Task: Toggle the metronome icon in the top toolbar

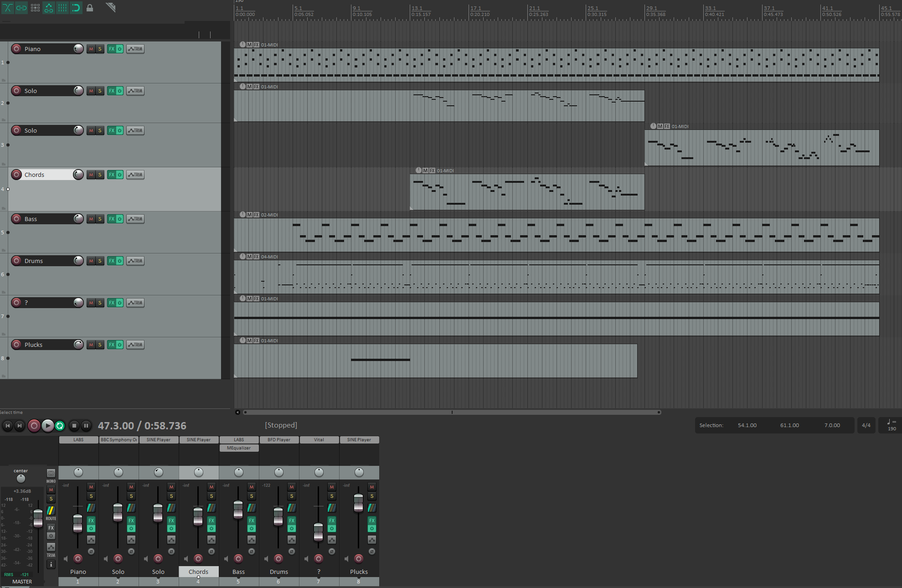Action: coord(110,7)
